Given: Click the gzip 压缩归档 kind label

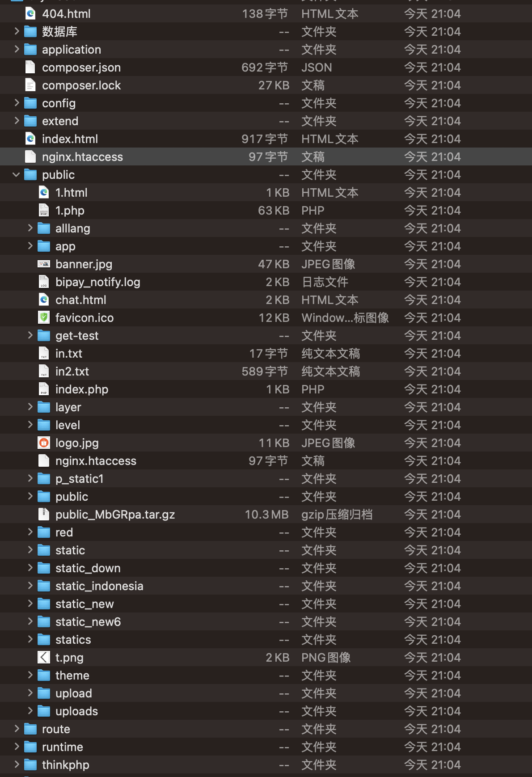Looking at the screenshot, I should click(337, 515).
